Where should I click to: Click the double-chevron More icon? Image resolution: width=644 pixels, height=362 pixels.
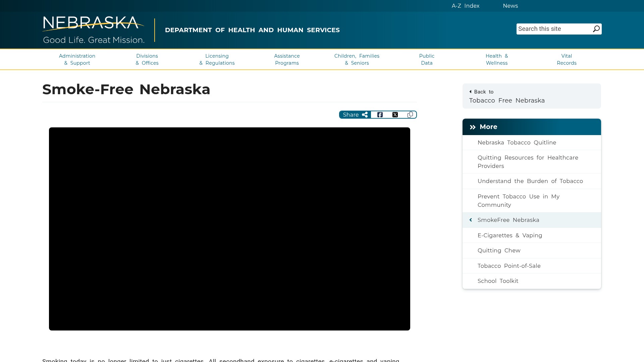(473, 127)
